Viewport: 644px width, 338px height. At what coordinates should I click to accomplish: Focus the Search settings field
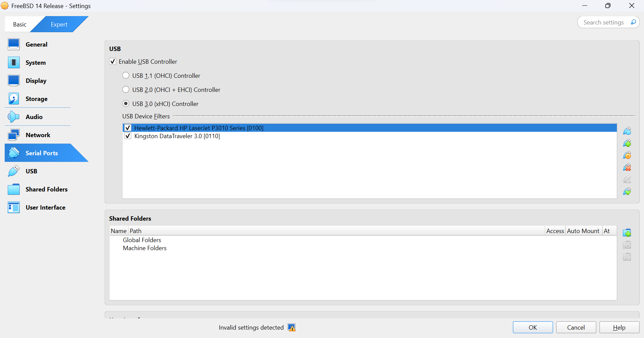(x=603, y=22)
